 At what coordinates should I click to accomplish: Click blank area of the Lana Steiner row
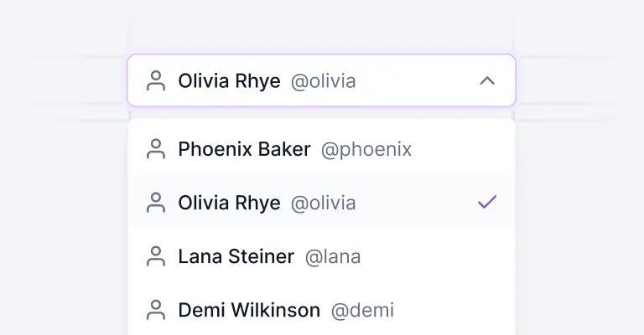pyautogui.click(x=436, y=256)
